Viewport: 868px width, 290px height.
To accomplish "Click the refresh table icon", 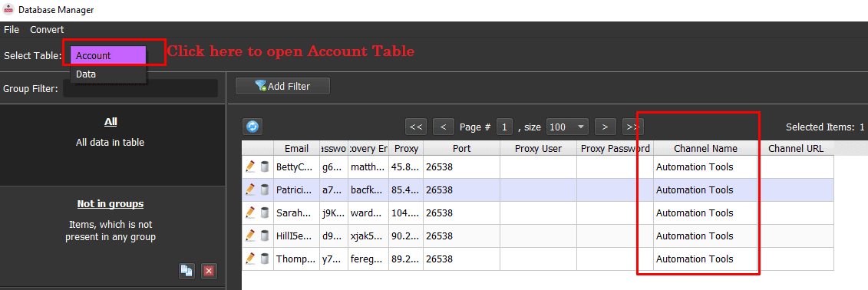I will (x=252, y=127).
